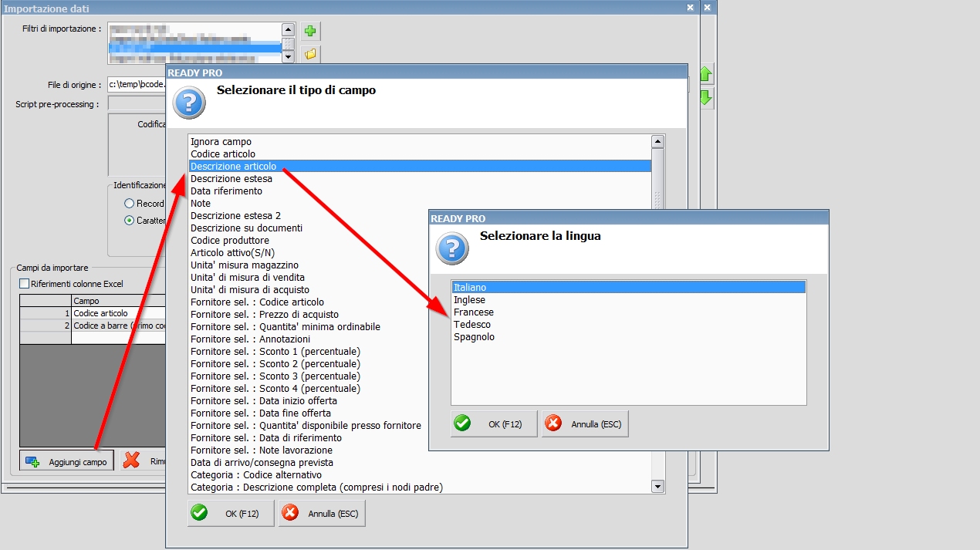Select Italiano language
This screenshot has width=980, height=550.
tap(628, 287)
